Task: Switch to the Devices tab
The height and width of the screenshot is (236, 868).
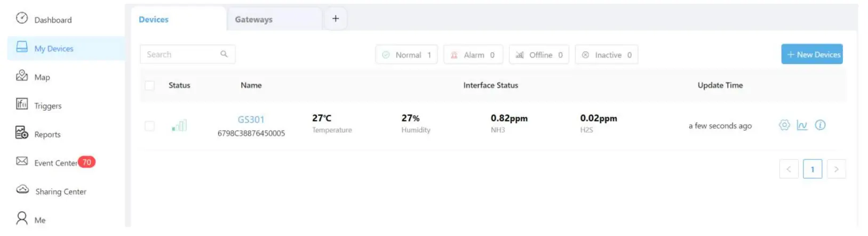Action: pyautogui.click(x=179, y=19)
